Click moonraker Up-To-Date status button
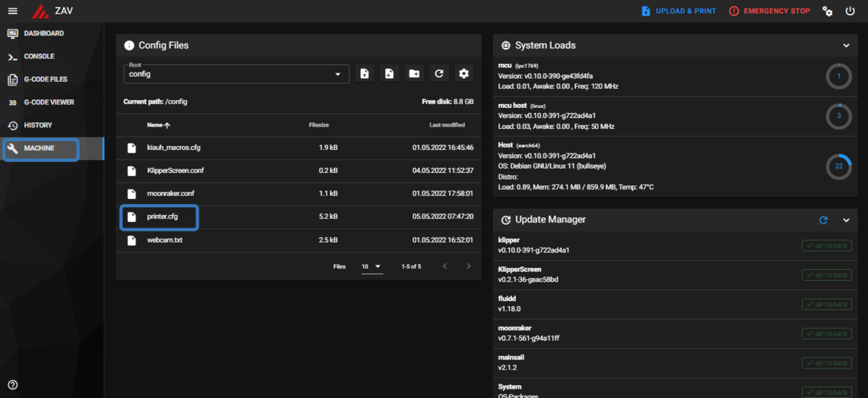The width and height of the screenshot is (868, 398). pos(827,334)
